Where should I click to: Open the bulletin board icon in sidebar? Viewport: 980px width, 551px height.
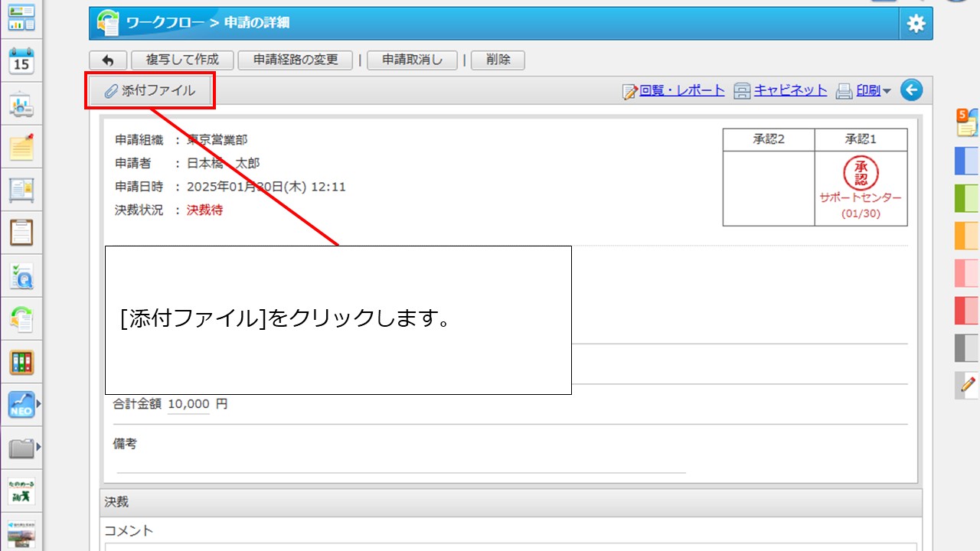pos(21,189)
